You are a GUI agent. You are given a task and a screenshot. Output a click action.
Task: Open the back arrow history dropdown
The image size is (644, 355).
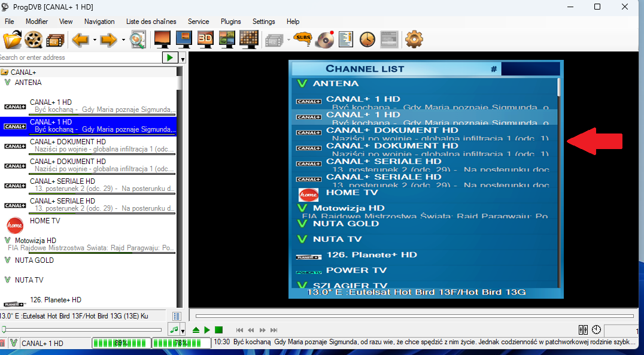click(95, 40)
